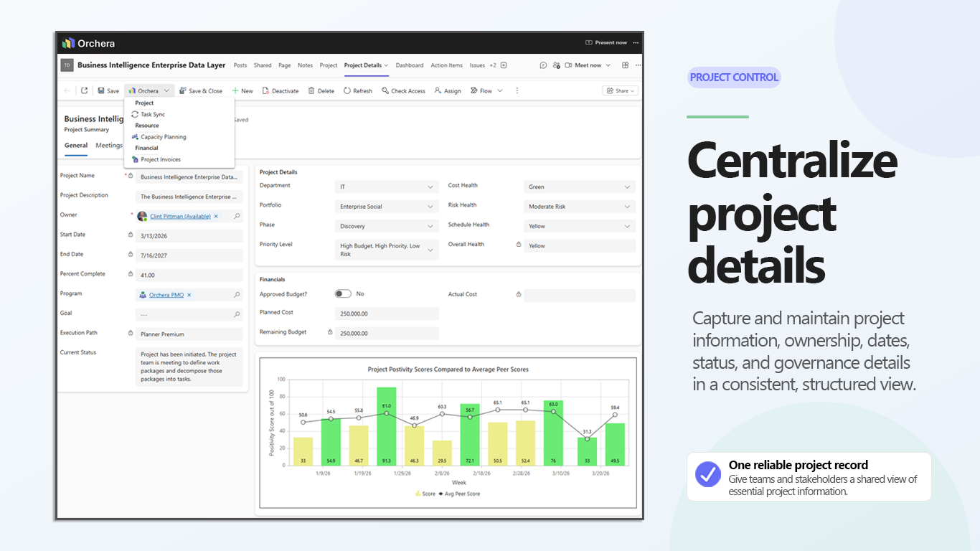The width and height of the screenshot is (980, 551).
Task: Switch to the Meetings form tab
Action: pyautogui.click(x=109, y=146)
